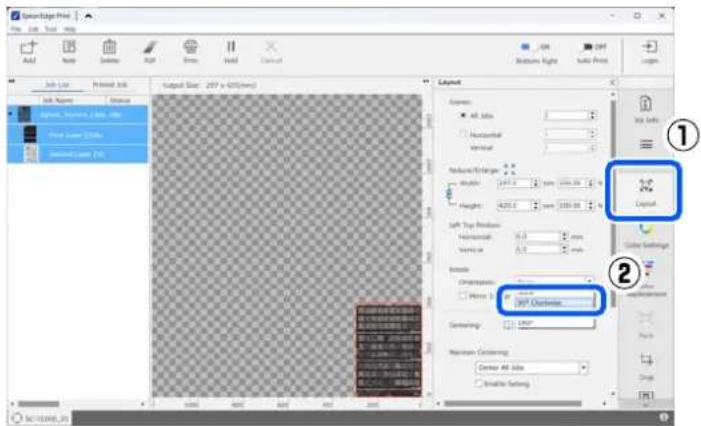Click the Height mm input field
This screenshot has height=426, width=701.
click(515, 205)
